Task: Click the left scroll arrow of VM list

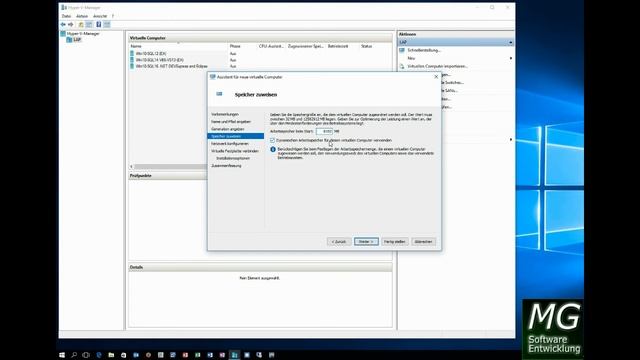Action: click(x=131, y=167)
